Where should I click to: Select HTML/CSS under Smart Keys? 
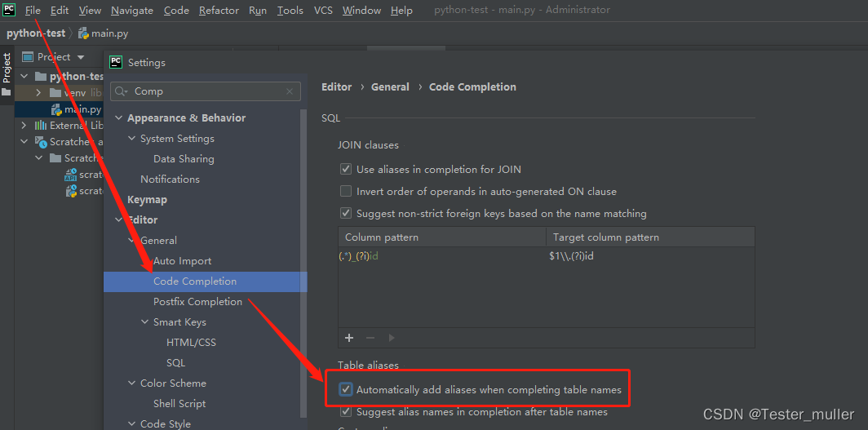(x=192, y=343)
